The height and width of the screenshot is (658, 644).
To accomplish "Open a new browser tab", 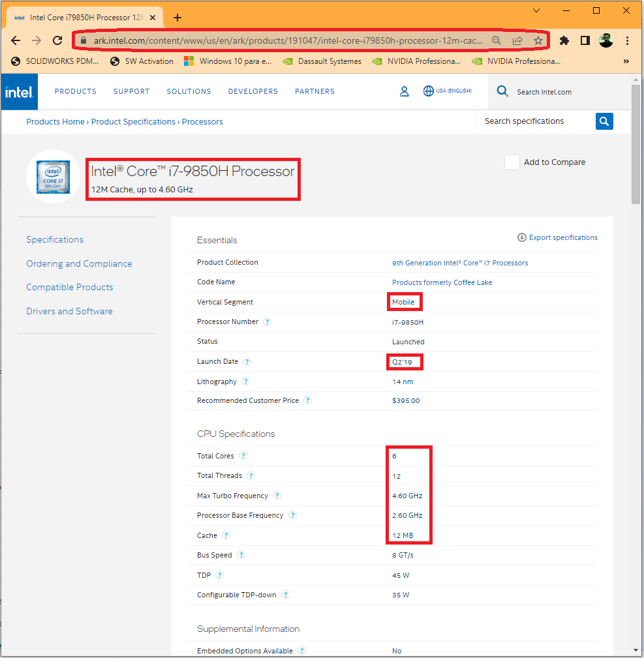I will click(177, 18).
